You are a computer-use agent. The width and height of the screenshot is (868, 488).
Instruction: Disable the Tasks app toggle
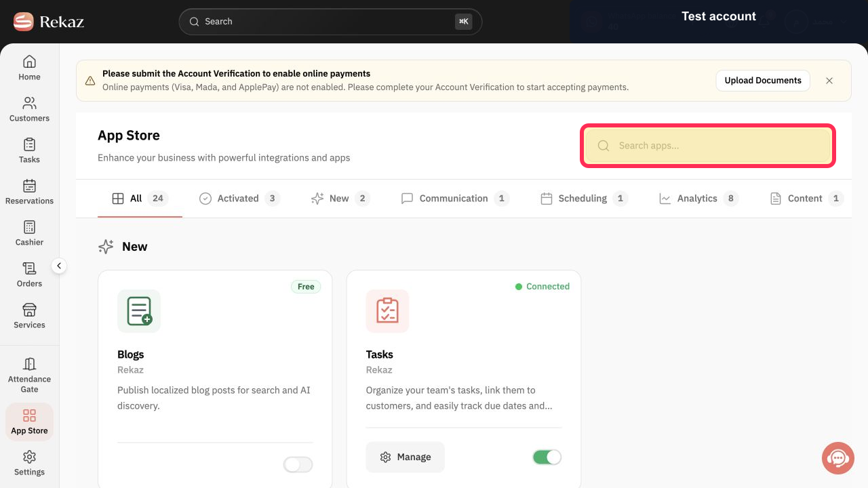547,457
